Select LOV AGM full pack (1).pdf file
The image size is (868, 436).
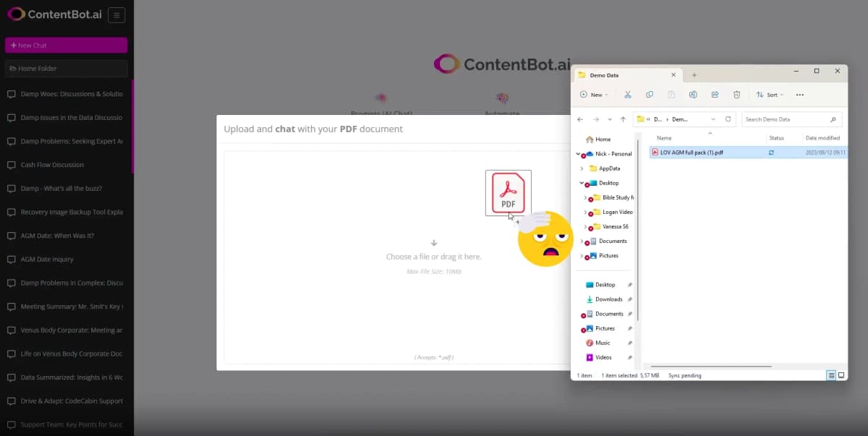[692, 153]
